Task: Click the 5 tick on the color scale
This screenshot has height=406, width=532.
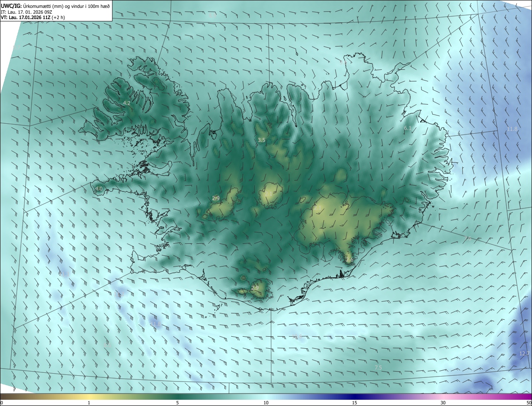Action: pyautogui.click(x=177, y=403)
